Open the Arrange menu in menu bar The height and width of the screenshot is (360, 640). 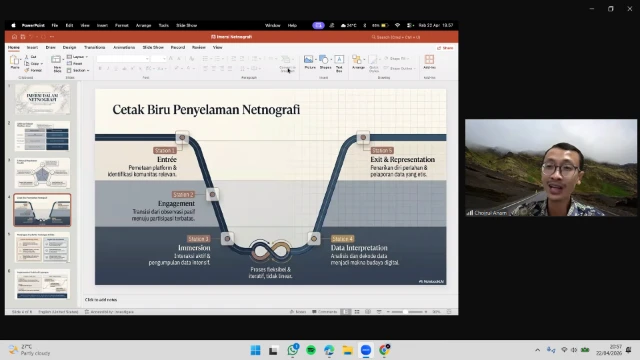coord(143,25)
